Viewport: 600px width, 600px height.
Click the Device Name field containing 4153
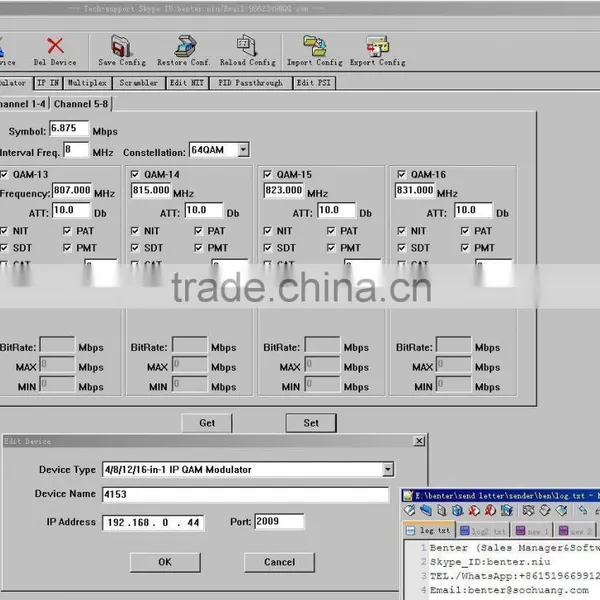245,494
